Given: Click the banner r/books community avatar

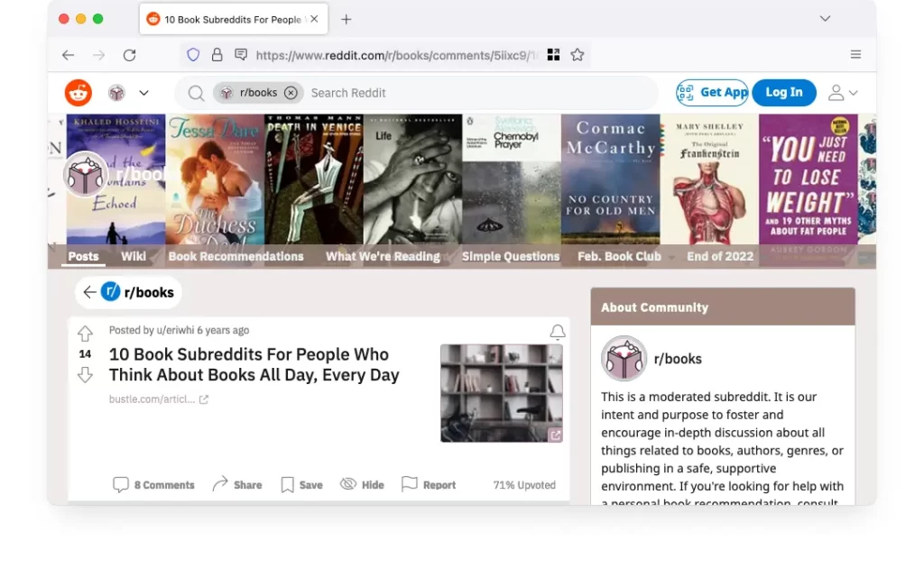Looking at the screenshot, I should click(x=86, y=175).
